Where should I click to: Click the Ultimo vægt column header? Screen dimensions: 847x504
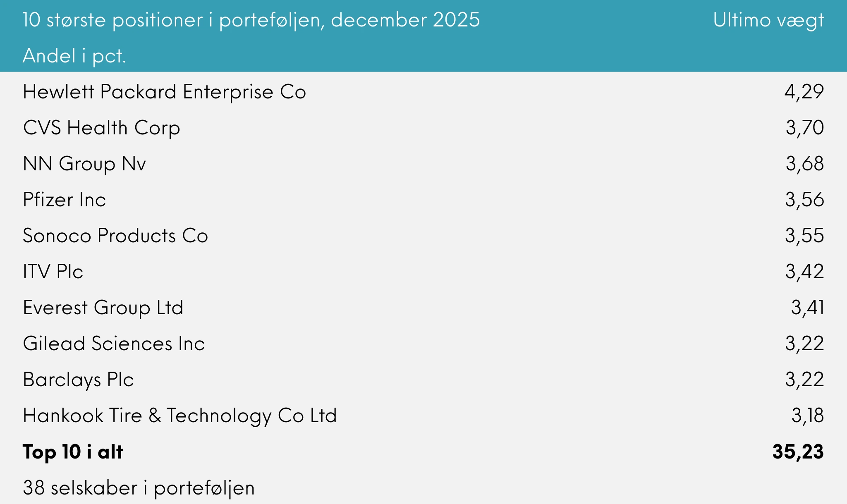pos(768,20)
